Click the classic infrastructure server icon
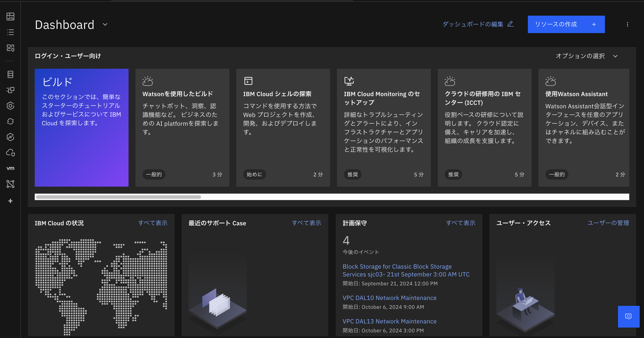The width and height of the screenshot is (644, 338). click(10, 74)
